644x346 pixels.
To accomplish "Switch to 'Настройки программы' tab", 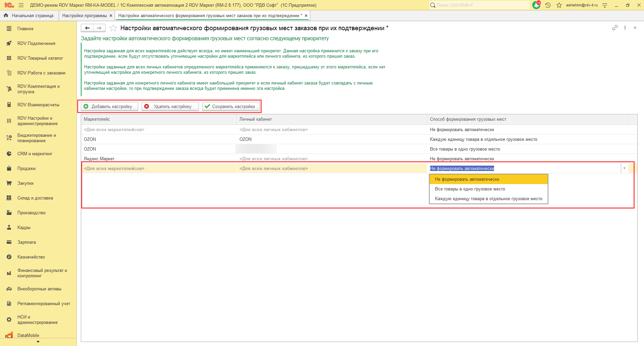I will point(85,16).
